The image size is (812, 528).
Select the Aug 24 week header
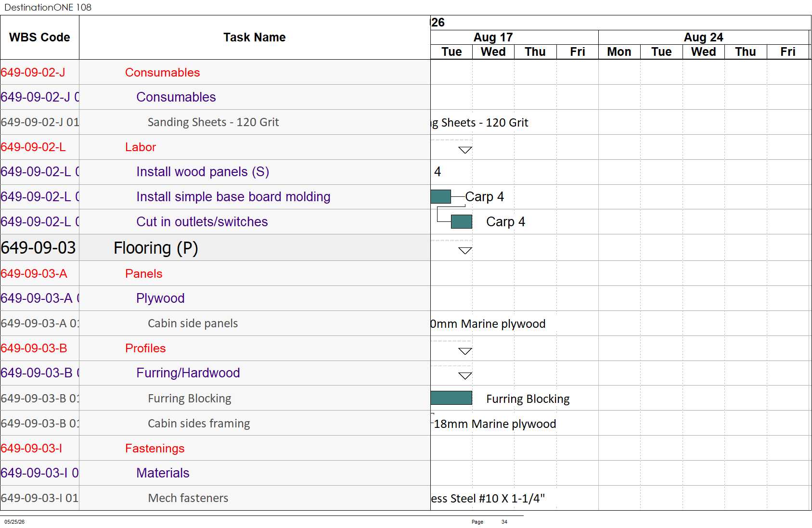click(703, 37)
